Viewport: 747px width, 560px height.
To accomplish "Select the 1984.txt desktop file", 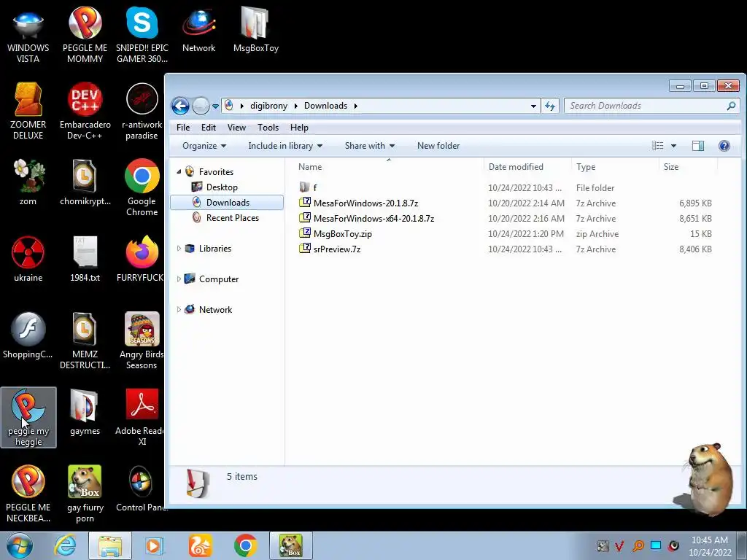I will click(x=85, y=260).
